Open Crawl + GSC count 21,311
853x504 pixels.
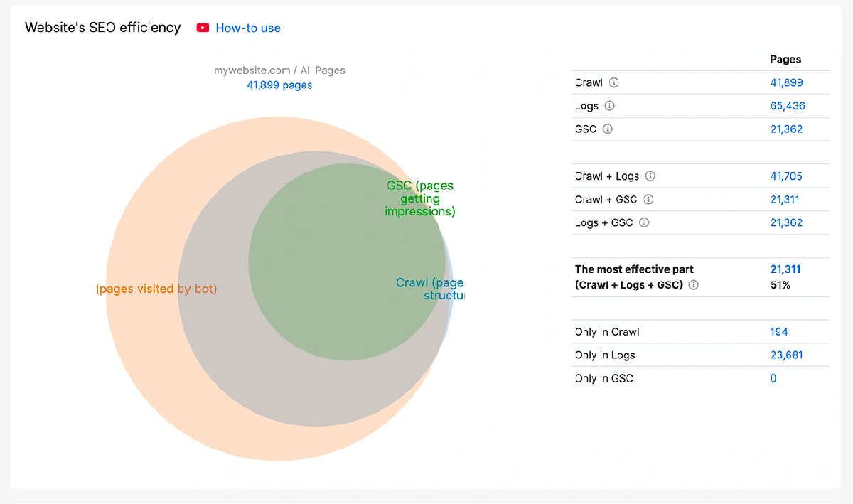pos(785,200)
